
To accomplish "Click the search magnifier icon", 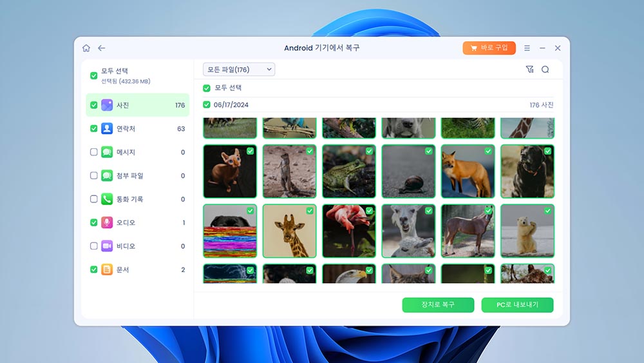I will (545, 70).
